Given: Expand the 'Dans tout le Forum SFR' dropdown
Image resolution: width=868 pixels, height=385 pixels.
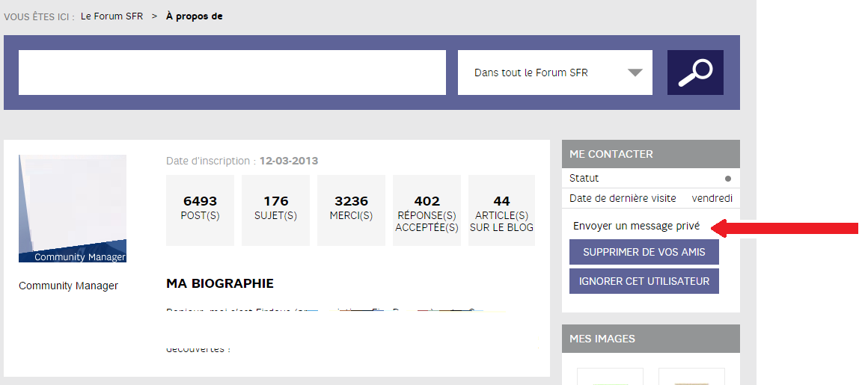Looking at the screenshot, I should (x=554, y=73).
